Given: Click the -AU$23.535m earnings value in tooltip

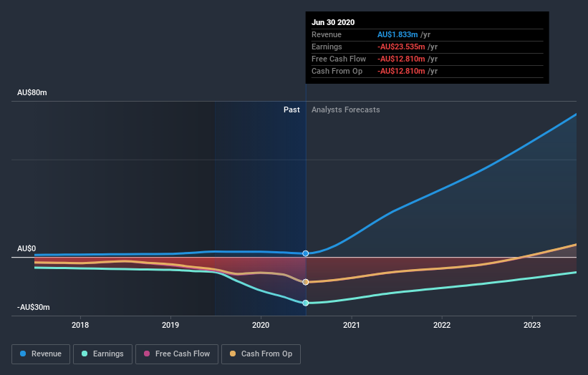Looking at the screenshot, I should (401, 47).
